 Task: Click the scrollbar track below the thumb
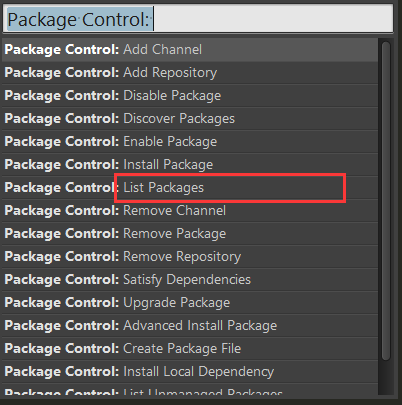point(386,378)
